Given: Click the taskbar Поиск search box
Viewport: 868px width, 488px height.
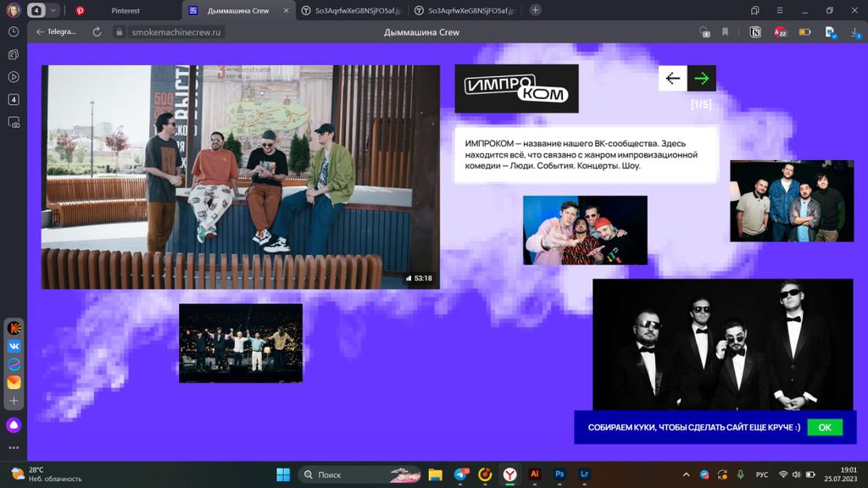Looking at the screenshot, I should point(360,474).
